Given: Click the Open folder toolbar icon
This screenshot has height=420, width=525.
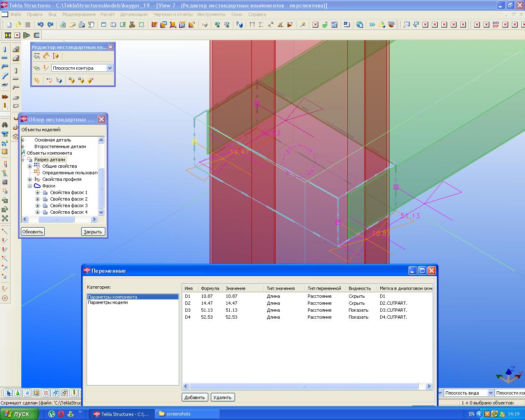Looking at the screenshot, I should (x=18, y=25).
